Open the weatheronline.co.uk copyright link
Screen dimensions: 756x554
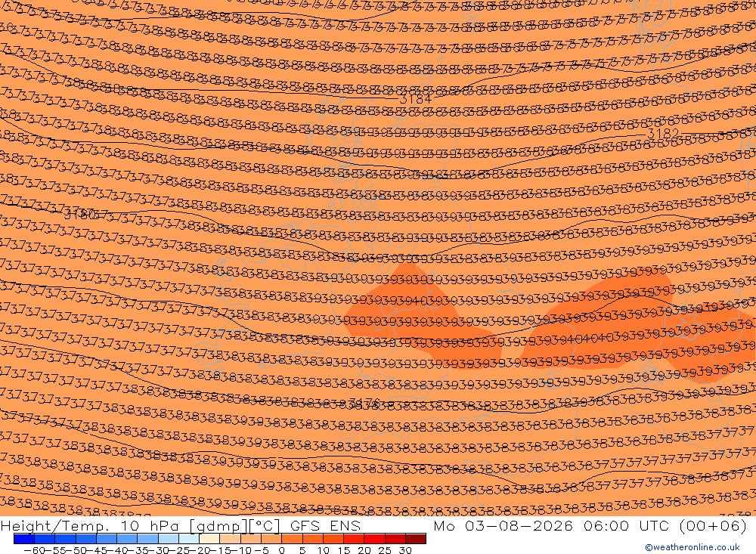pos(692,547)
